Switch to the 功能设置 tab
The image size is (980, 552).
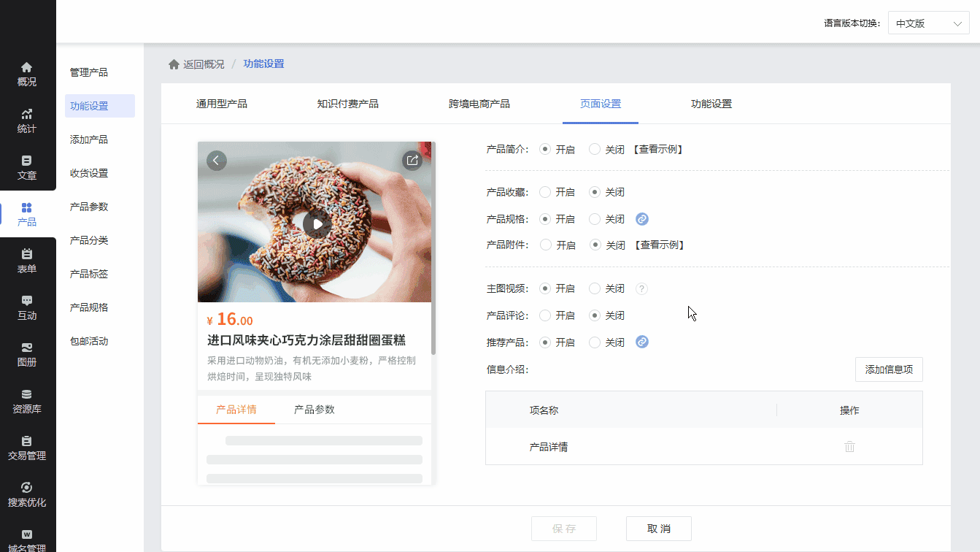click(711, 104)
